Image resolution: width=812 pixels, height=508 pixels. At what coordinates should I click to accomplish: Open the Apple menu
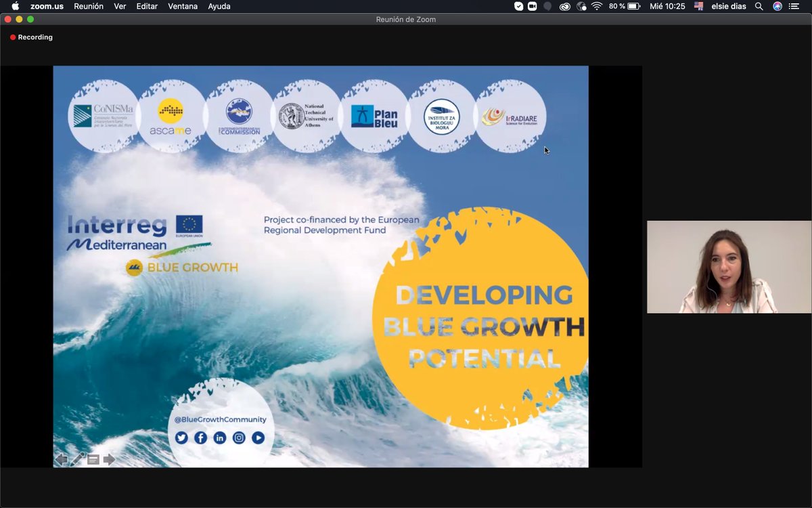(x=15, y=6)
